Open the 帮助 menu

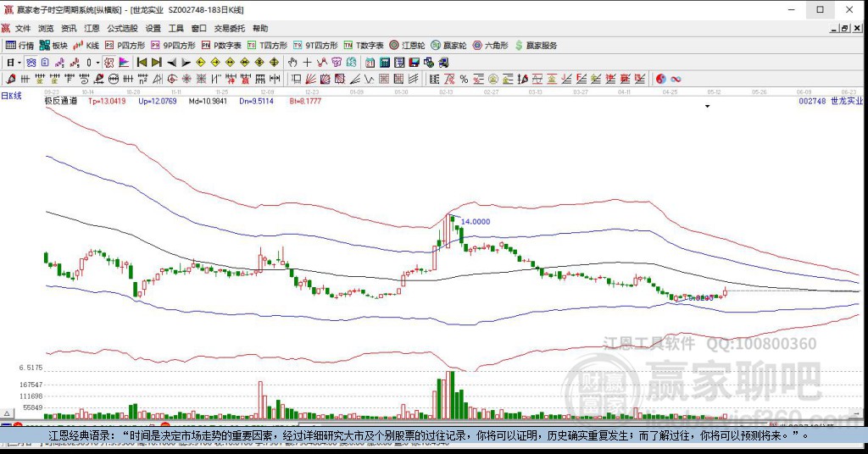[x=260, y=28]
